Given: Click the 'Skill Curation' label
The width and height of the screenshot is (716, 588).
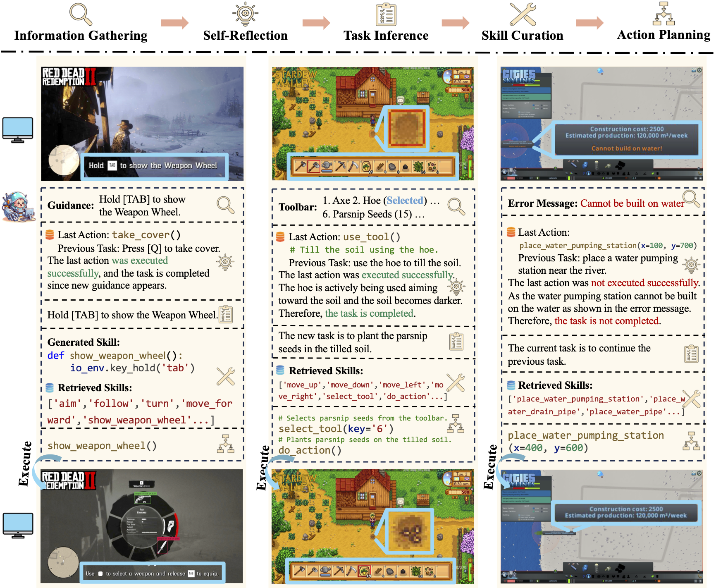Looking at the screenshot, I should tap(523, 36).
